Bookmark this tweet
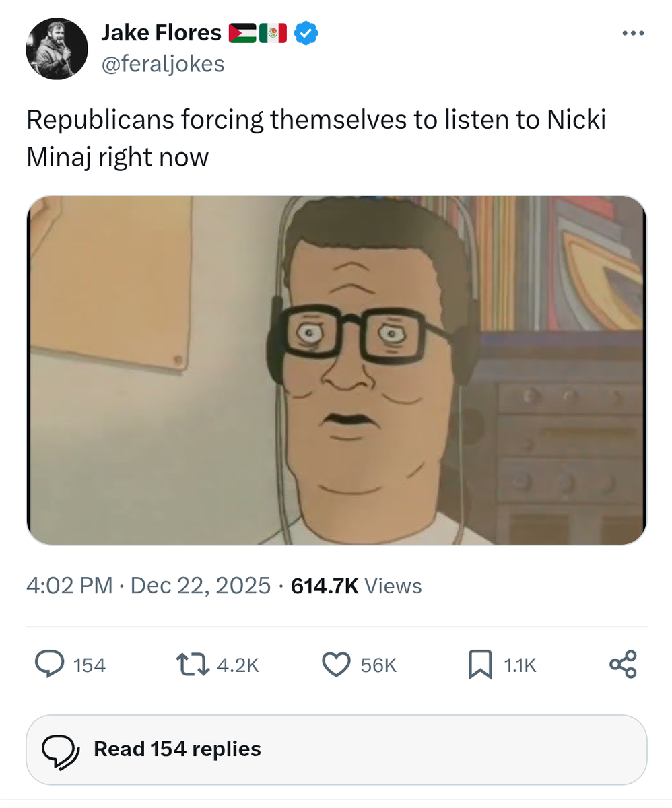The height and width of the screenshot is (808, 672). 479,665
